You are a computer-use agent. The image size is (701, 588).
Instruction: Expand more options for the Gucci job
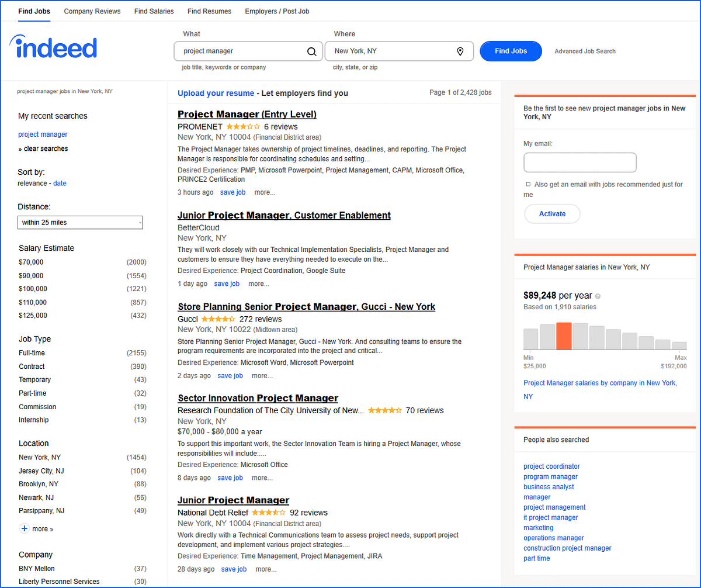(262, 376)
